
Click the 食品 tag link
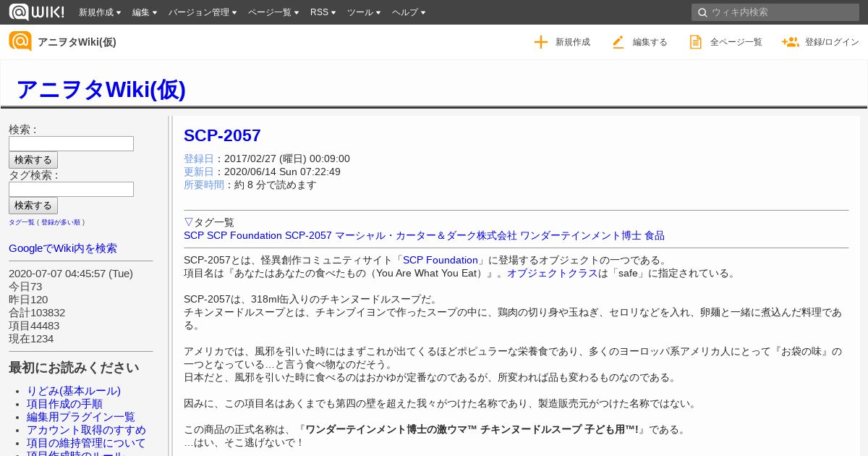coord(655,235)
